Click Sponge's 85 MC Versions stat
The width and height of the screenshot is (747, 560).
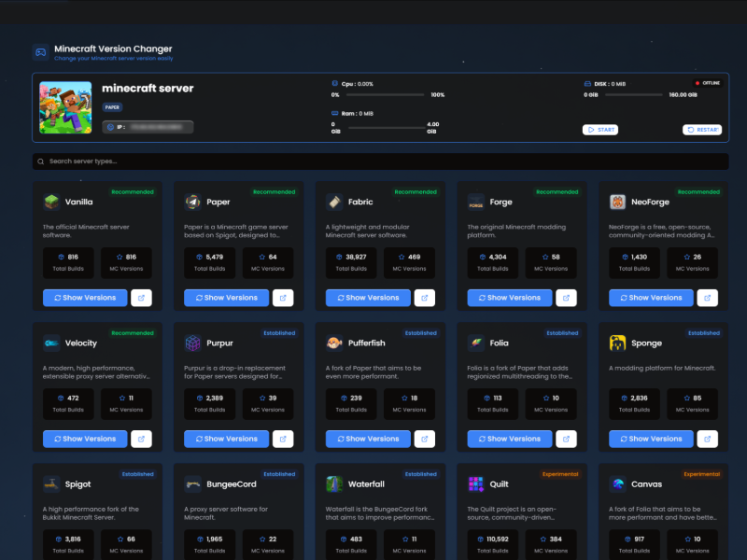click(692, 404)
